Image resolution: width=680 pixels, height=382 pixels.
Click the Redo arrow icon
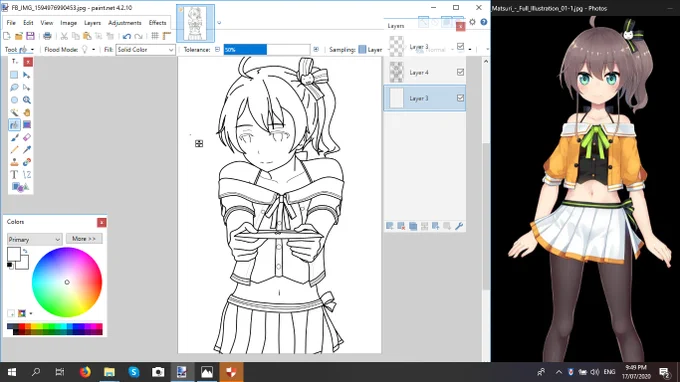click(138, 36)
